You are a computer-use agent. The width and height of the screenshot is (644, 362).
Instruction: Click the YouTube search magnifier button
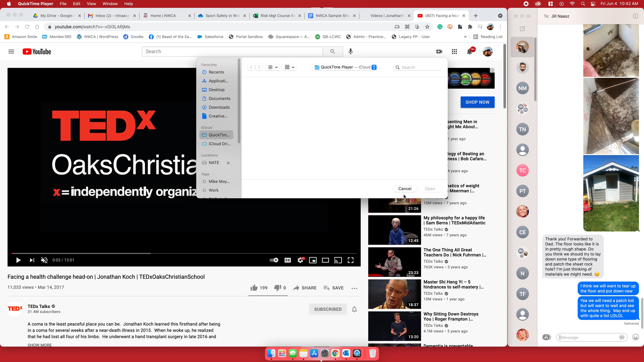(333, 52)
